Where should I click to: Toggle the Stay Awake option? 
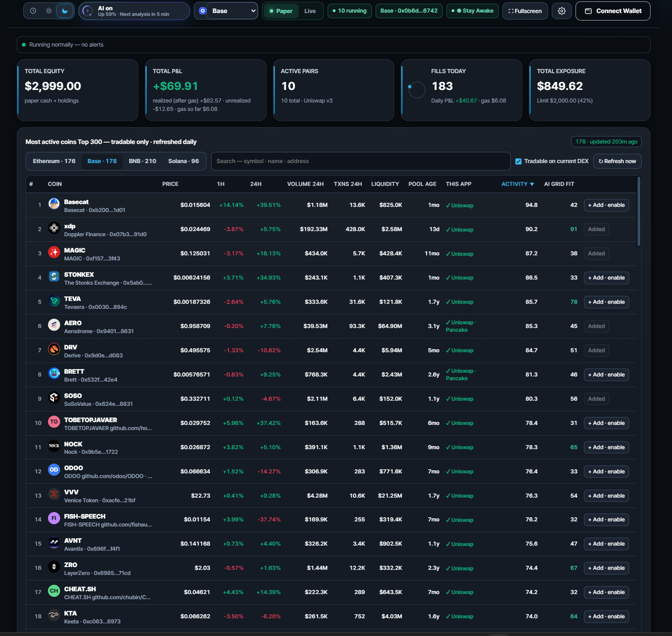473,11
